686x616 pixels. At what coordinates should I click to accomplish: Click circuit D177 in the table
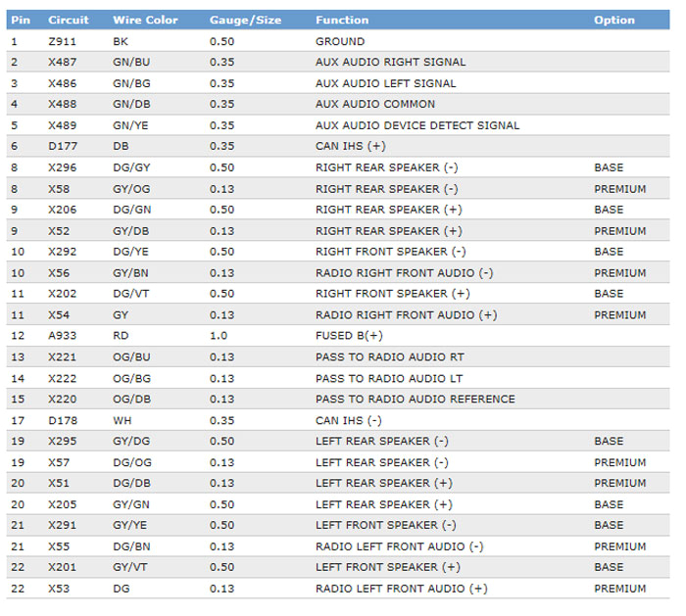pyautogui.click(x=62, y=147)
